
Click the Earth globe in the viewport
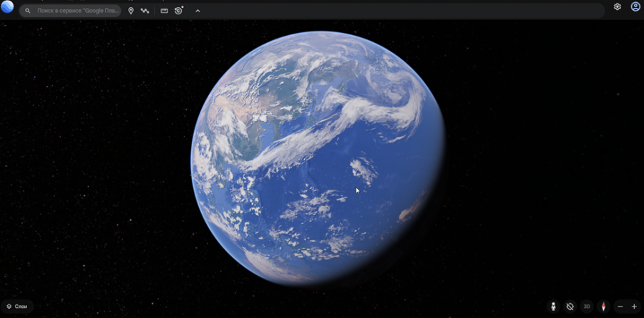pyautogui.click(x=318, y=158)
